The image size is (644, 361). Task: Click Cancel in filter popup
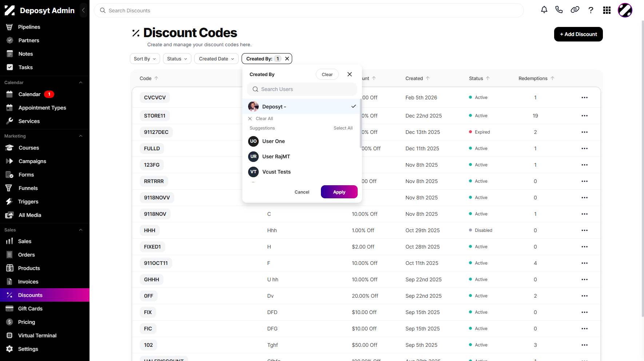(x=302, y=192)
